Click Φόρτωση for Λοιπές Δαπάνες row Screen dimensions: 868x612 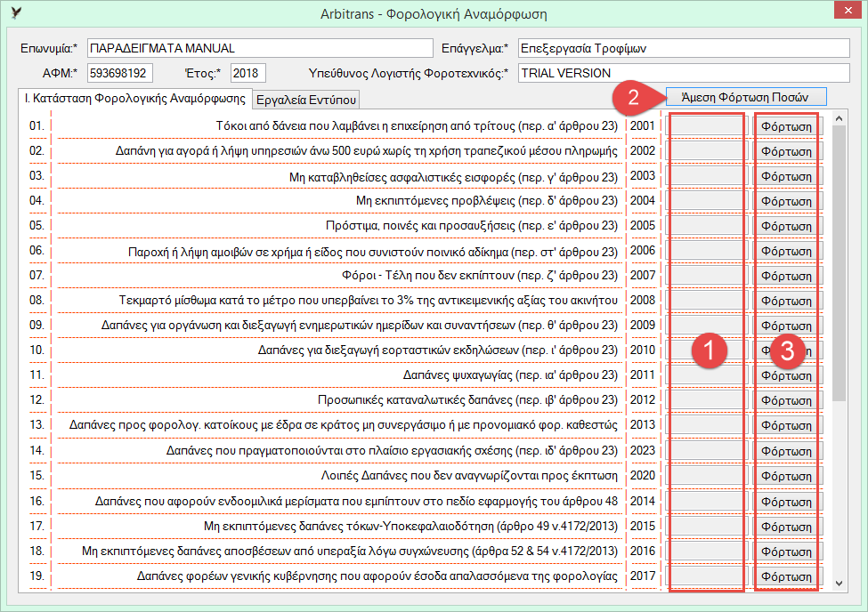click(x=786, y=476)
